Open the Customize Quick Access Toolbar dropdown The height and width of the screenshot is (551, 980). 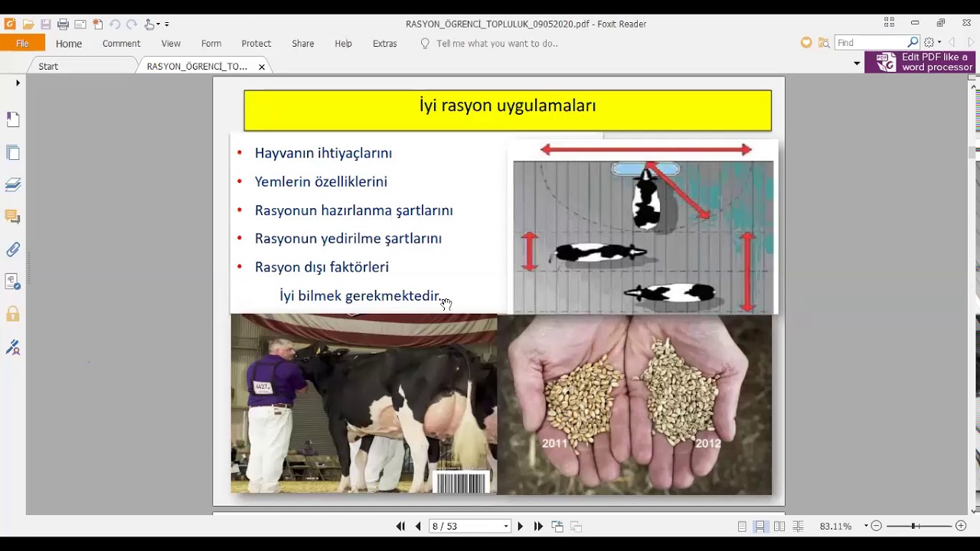click(167, 24)
